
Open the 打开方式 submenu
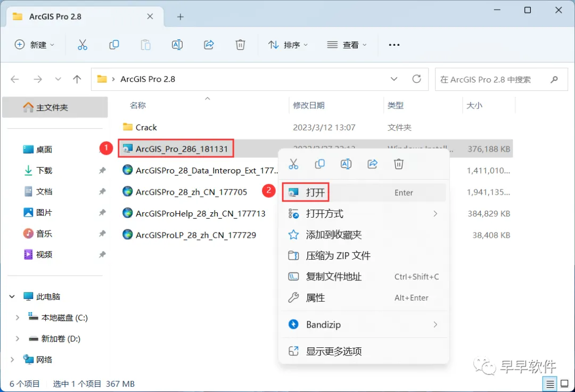(x=364, y=214)
